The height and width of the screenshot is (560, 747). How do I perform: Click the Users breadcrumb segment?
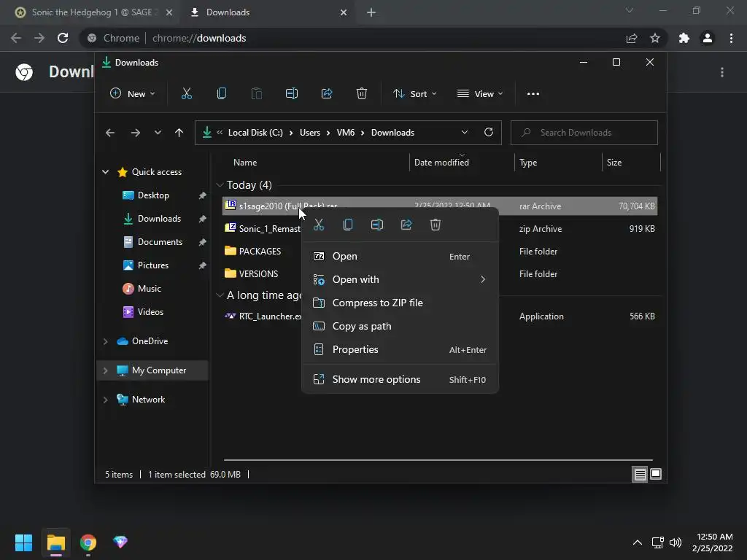309,133
